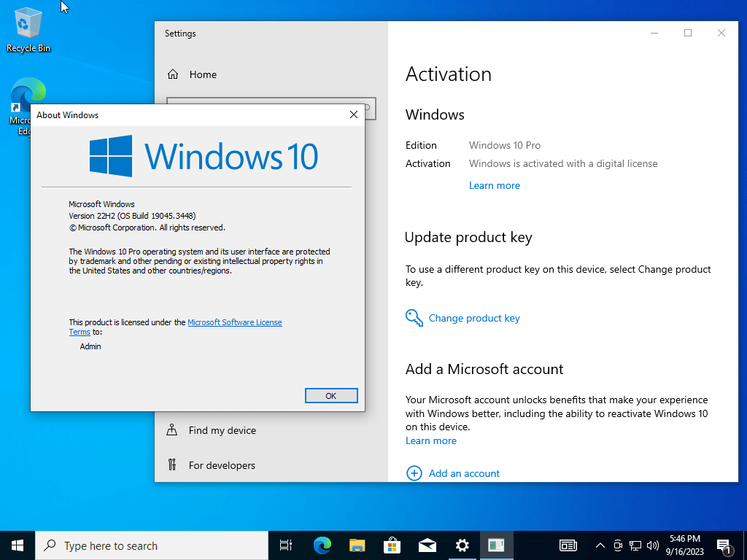
Task: Select Home in the Settings sidebar
Action: point(203,74)
